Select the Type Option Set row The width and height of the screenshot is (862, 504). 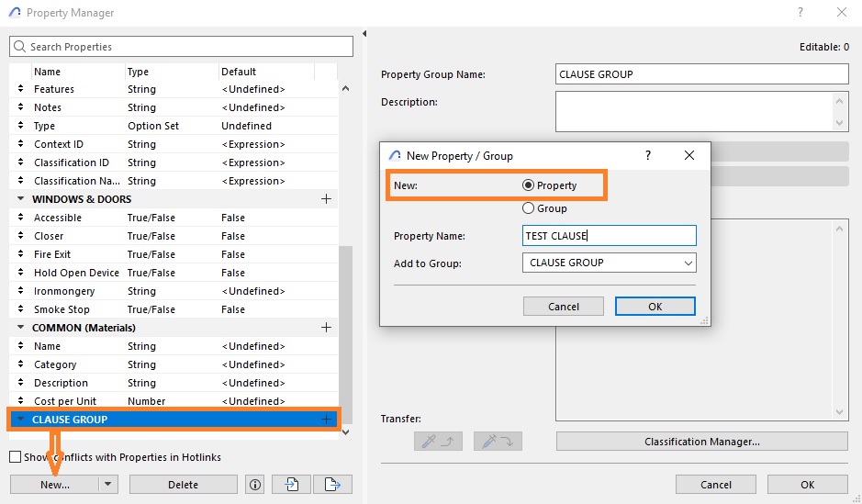[174, 126]
